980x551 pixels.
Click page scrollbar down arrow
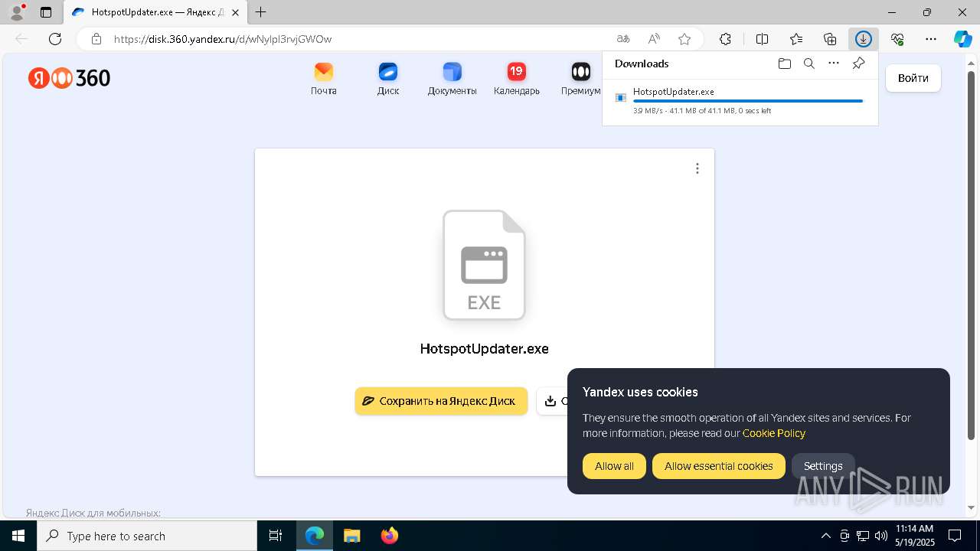point(972,507)
